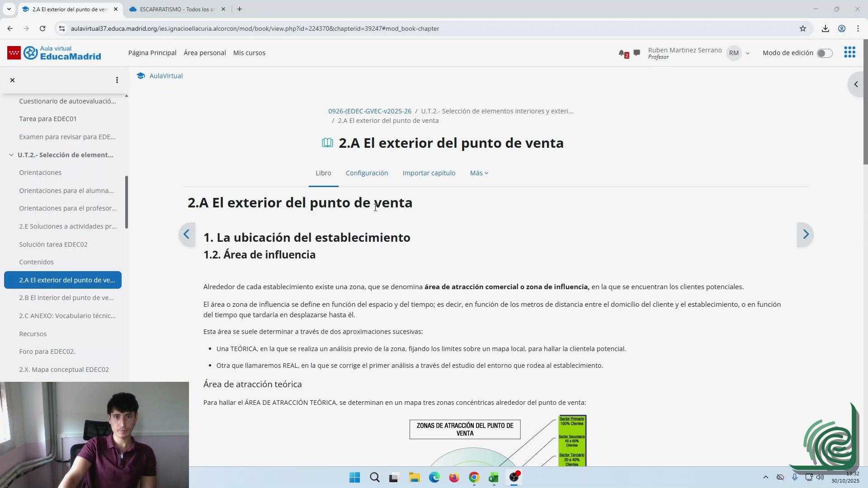Expand the Más dropdown menu

point(479,173)
